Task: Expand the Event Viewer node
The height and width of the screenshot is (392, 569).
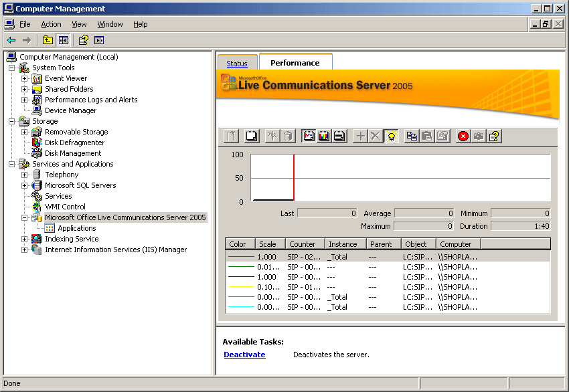Action: click(x=24, y=79)
